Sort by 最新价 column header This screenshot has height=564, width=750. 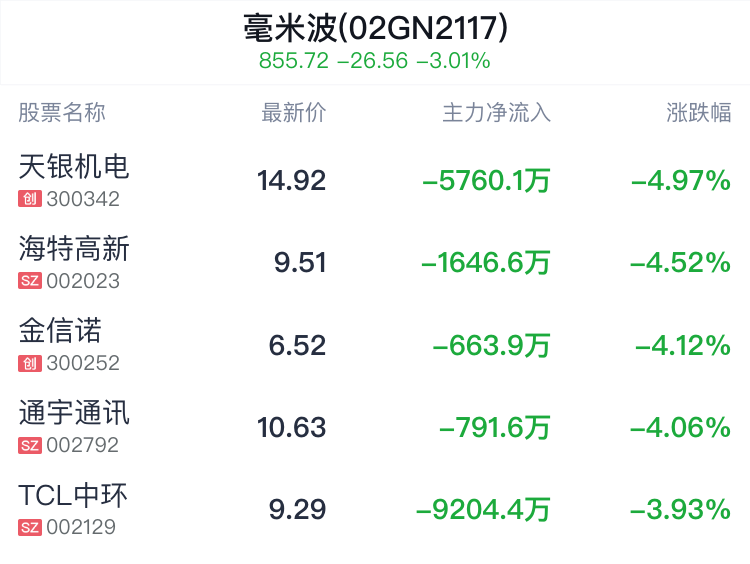point(293,113)
